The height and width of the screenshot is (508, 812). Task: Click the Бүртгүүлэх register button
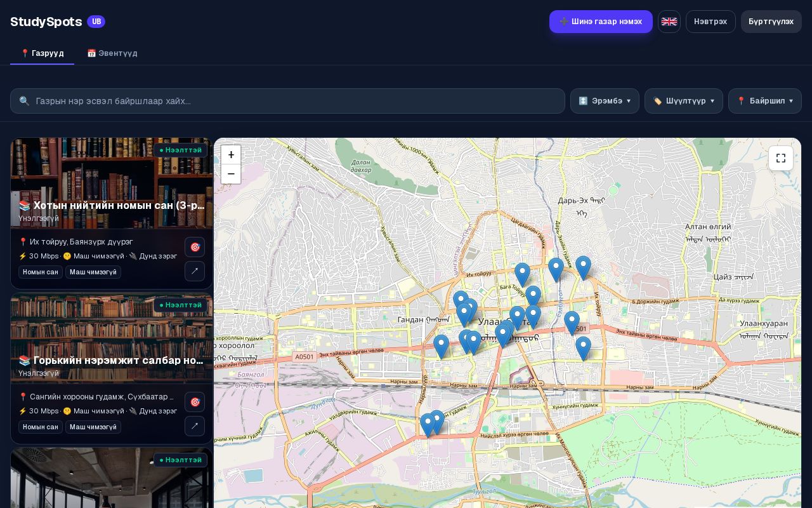point(771,22)
